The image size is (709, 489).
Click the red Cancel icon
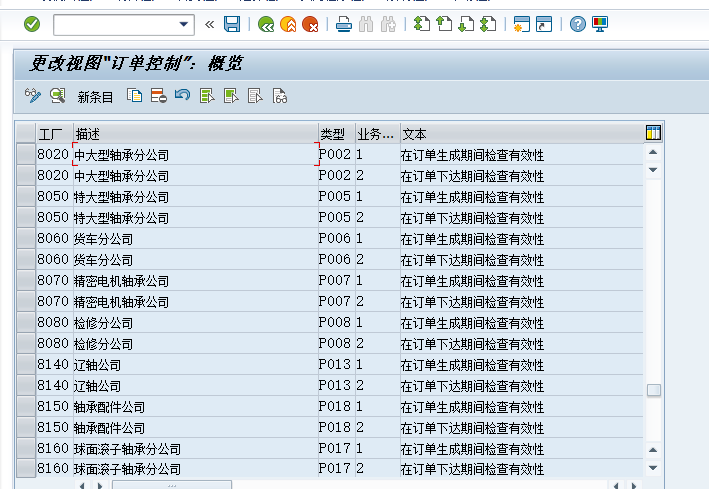click(x=310, y=24)
